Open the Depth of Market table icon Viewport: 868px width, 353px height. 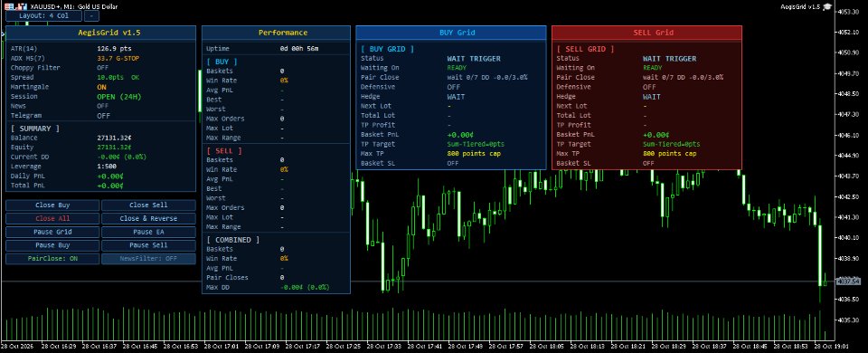(x=8, y=6)
